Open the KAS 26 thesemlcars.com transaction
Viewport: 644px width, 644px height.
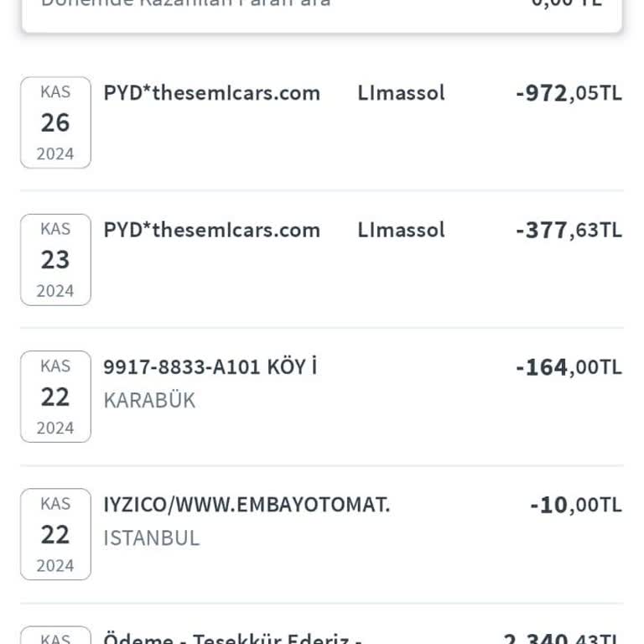(322, 122)
